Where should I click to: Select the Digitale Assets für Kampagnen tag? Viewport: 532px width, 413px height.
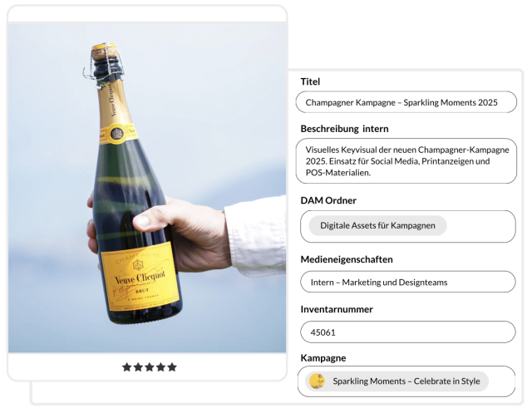point(377,225)
